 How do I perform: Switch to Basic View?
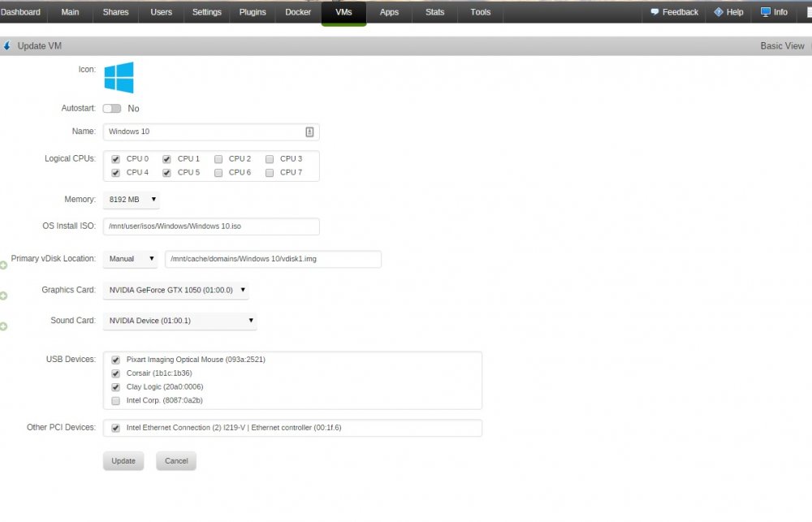[x=782, y=45]
